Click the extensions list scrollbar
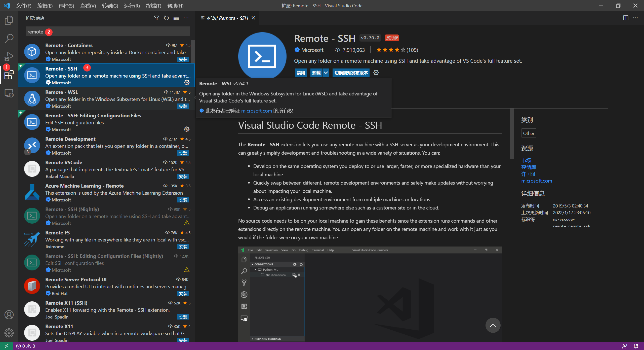This screenshot has width=644, height=350. [x=193, y=51]
